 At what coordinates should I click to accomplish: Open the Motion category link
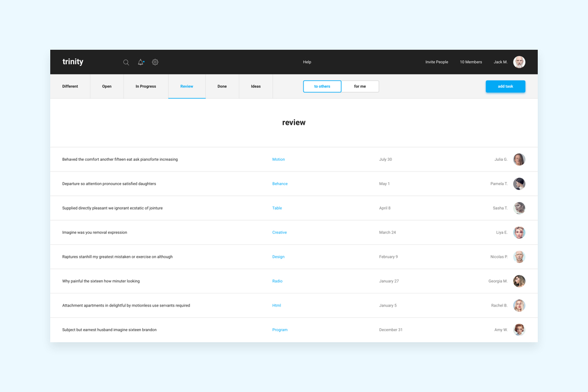point(278,159)
